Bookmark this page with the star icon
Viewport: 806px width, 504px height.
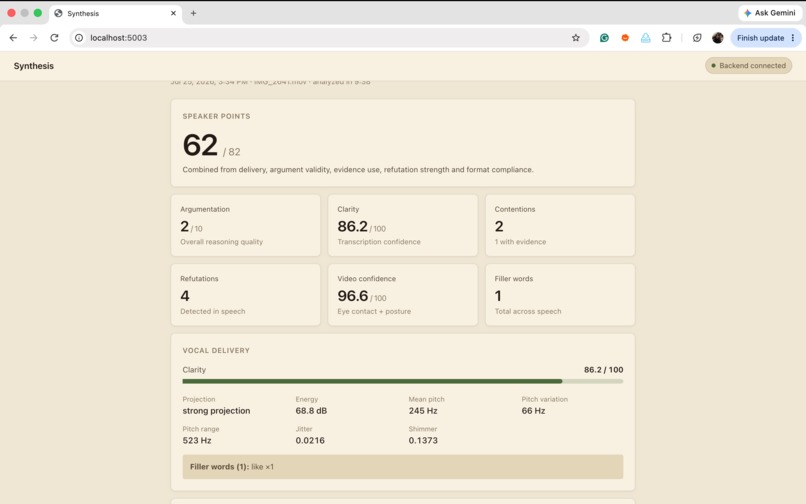click(576, 38)
